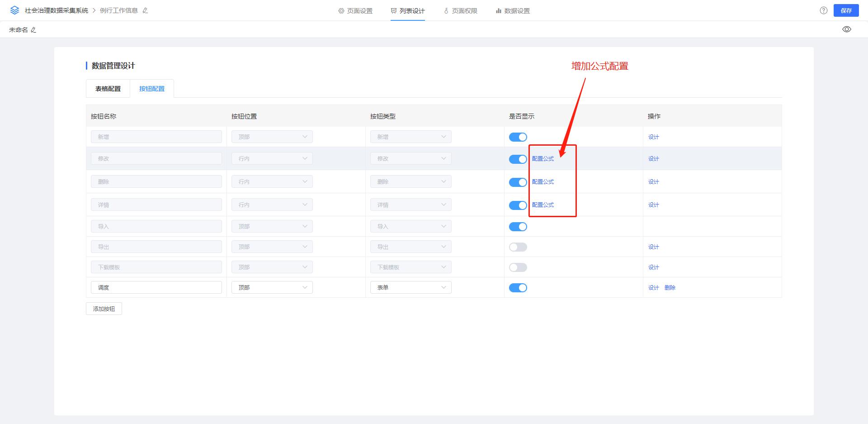Click the 新增 button name field
Viewport: 868px width, 424px height.
(156, 137)
